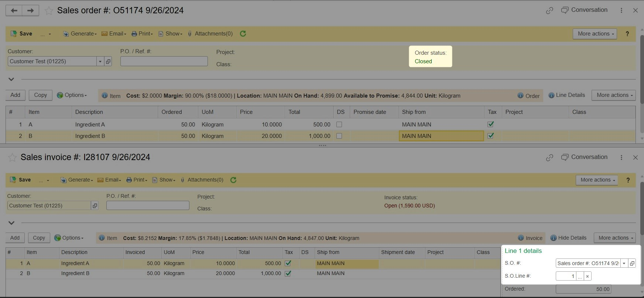Open the Customer record from Sales order field
Image resolution: width=644 pixels, height=298 pixels.
click(108, 61)
